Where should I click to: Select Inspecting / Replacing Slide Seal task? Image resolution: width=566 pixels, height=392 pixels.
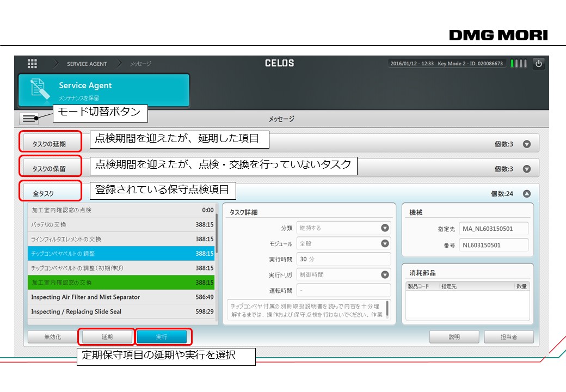(121, 311)
